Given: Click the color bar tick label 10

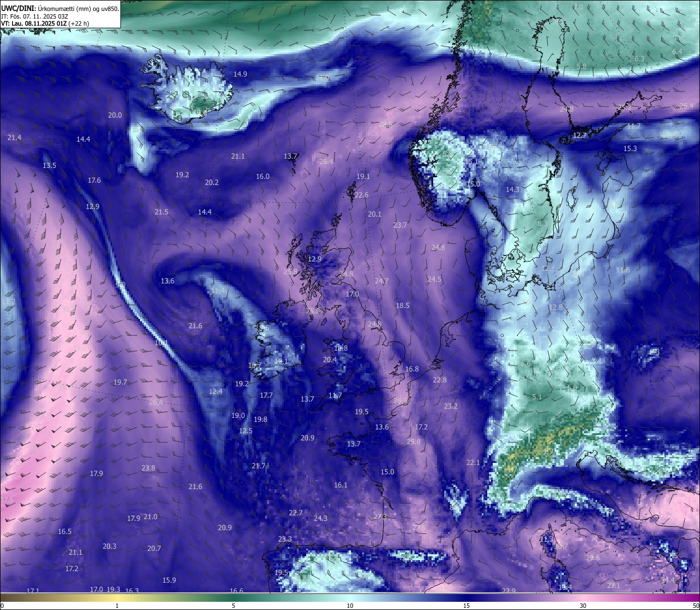Looking at the screenshot, I should coord(349,606).
